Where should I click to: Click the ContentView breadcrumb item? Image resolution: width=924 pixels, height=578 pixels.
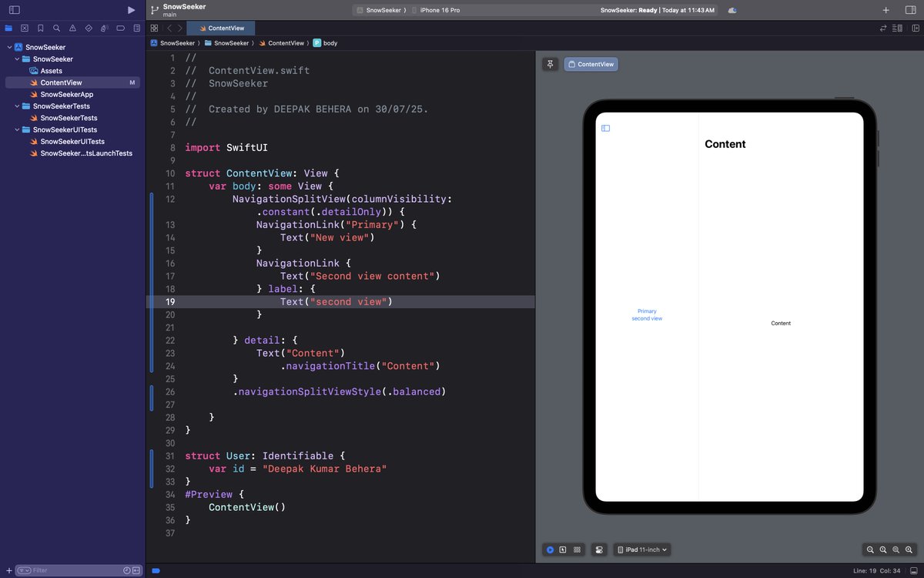(x=281, y=43)
